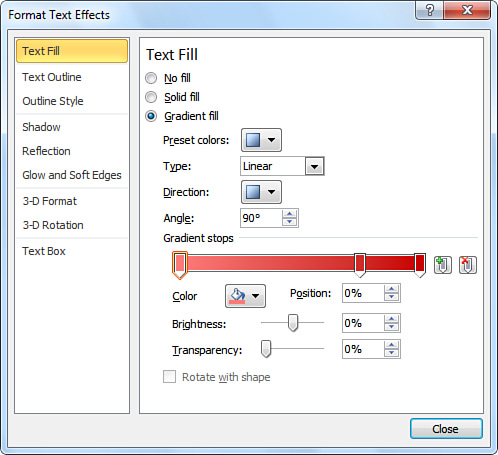Image resolution: width=498 pixels, height=455 pixels.
Task: Select the middle gradient stop marker
Action: [360, 265]
